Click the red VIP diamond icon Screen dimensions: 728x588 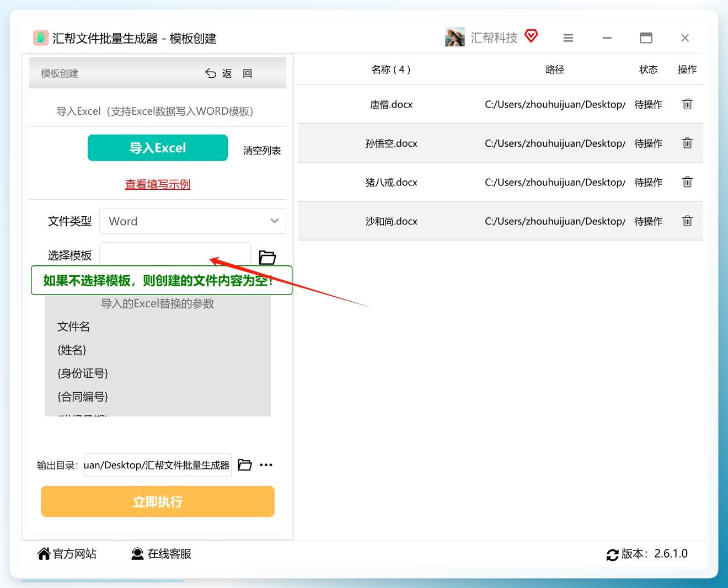pos(531,36)
